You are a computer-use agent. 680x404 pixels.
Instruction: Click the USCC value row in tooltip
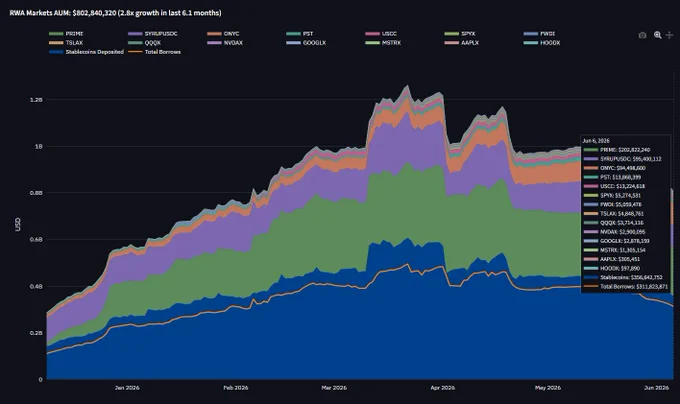coord(615,186)
